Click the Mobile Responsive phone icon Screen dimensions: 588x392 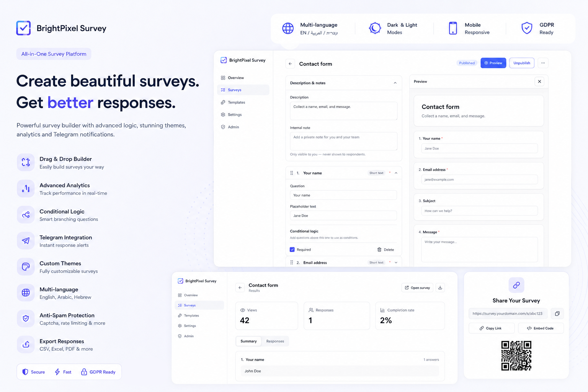pyautogui.click(x=453, y=28)
